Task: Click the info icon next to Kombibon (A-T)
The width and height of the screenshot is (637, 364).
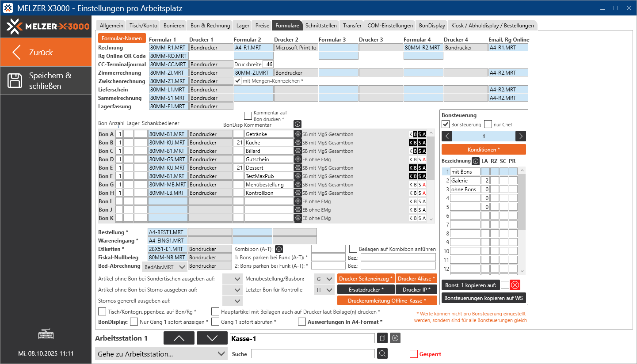Action: pos(279,249)
